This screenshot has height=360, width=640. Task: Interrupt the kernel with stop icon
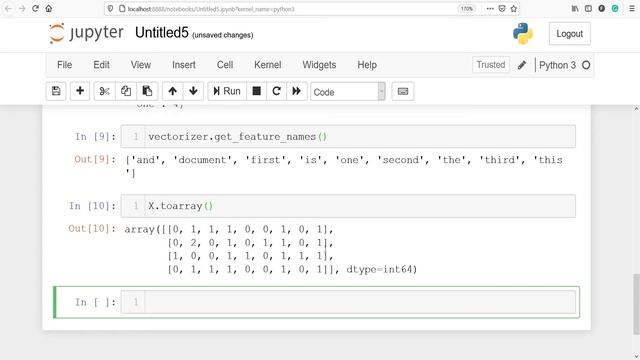pyautogui.click(x=256, y=91)
